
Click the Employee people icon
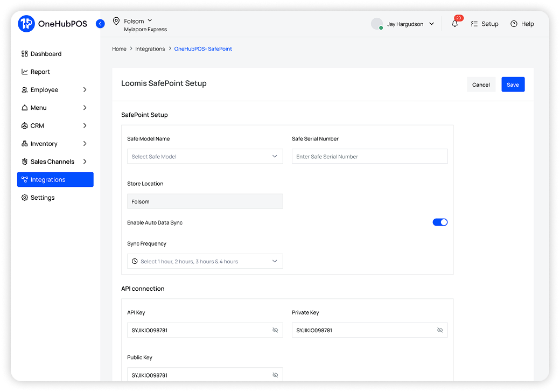(25, 89)
